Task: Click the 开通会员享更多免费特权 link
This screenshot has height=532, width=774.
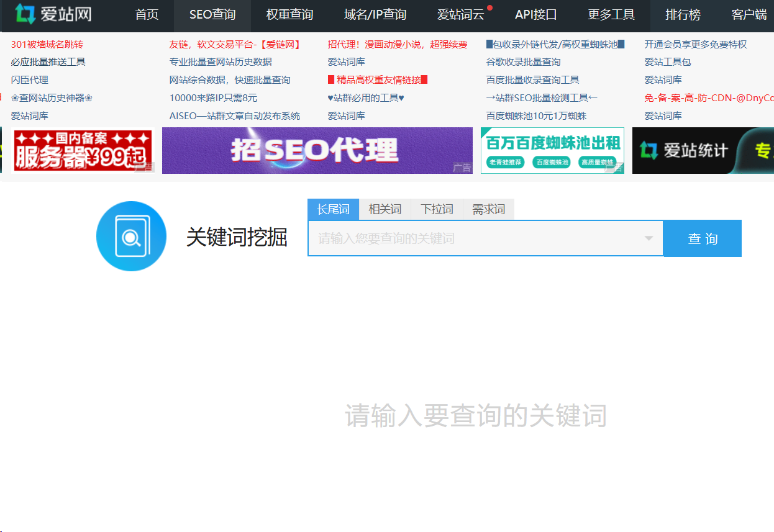Action: [696, 44]
